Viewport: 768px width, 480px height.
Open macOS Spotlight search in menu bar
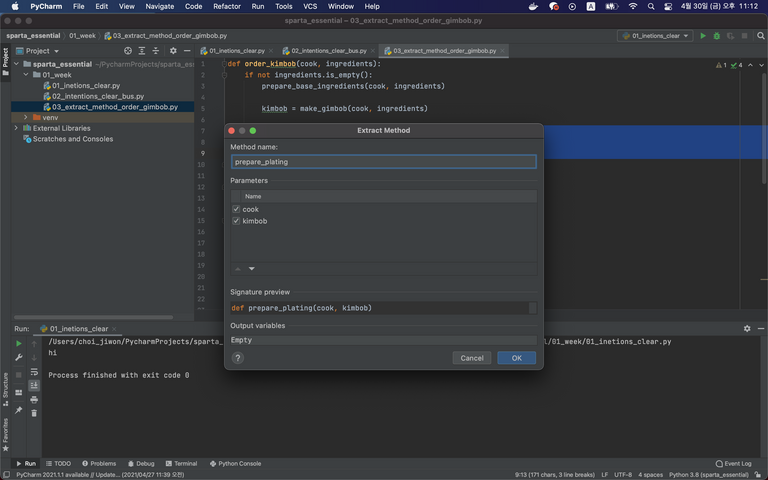(x=651, y=6)
